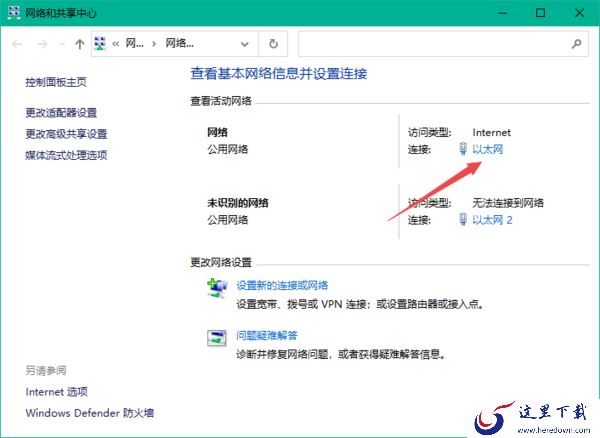Click the Network and Sharing Center title icon
The width and height of the screenshot is (600, 438).
coord(14,13)
